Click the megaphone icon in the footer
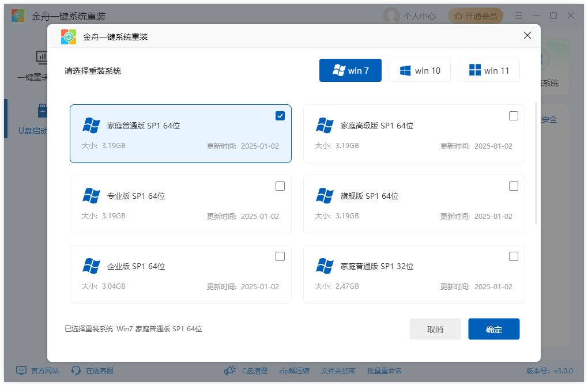The height and width of the screenshot is (386, 588). pos(230,370)
